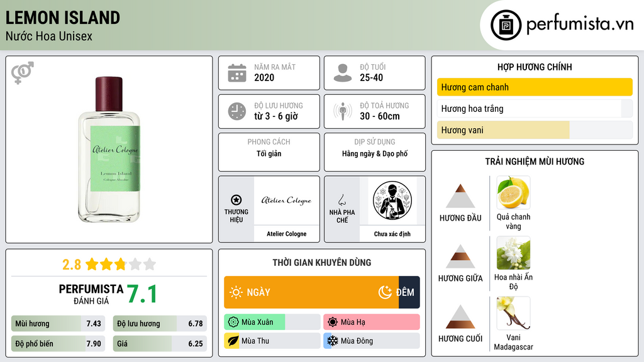644x362 pixels.
Task: Click the TRẢI NGHIỆM MÙI HƯƠNG heading
Action: (535, 162)
